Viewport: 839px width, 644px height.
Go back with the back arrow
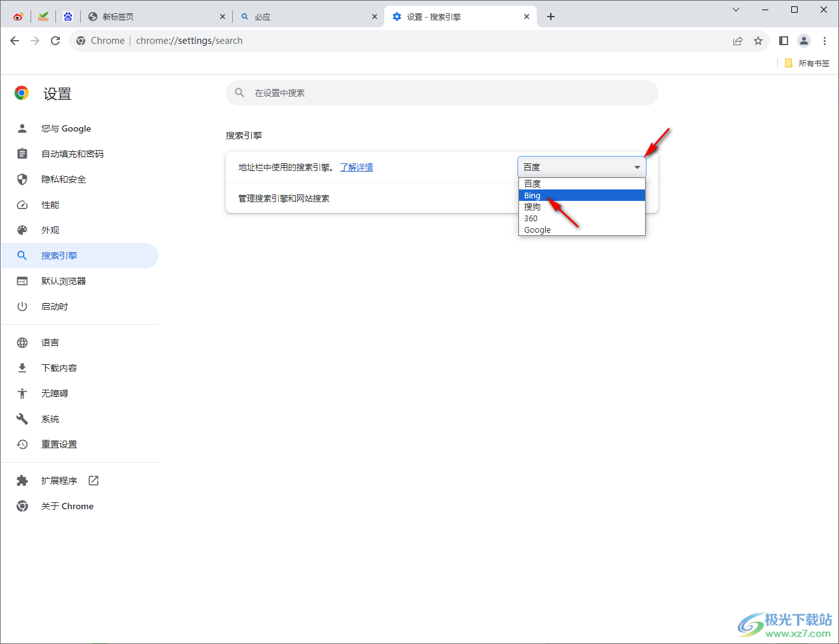[15, 41]
